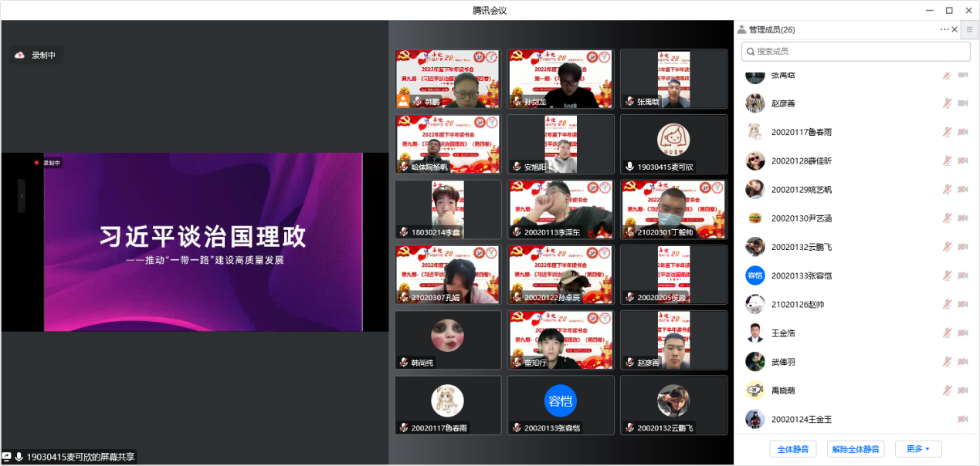Toggle camera for 20020133张容恺 in the member list
Viewport: 980px width, 466px height.
pos(963,275)
